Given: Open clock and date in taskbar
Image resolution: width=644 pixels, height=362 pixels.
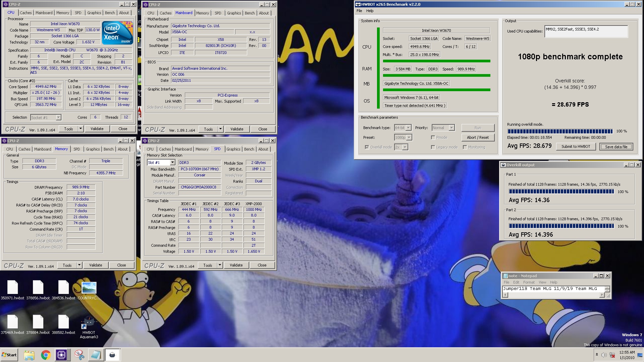Looking at the screenshot, I should [x=627, y=355].
